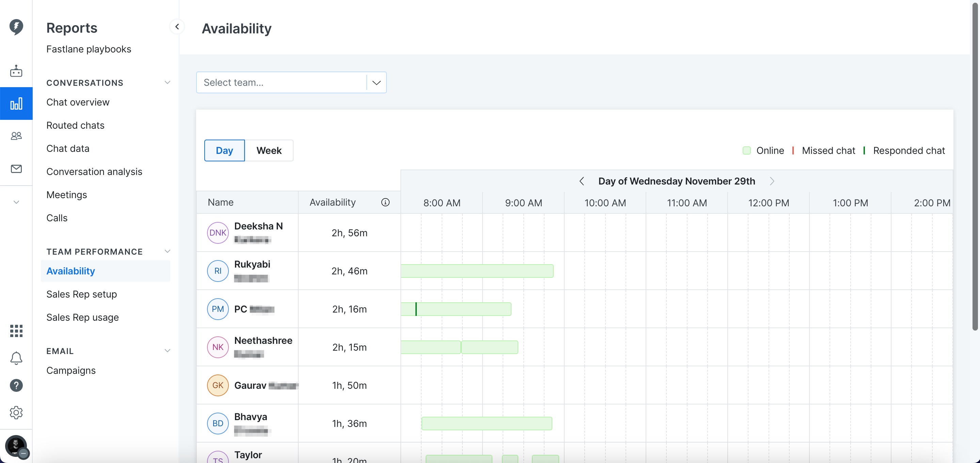Open Routed chats report
This screenshot has height=463, width=980.
click(x=75, y=126)
